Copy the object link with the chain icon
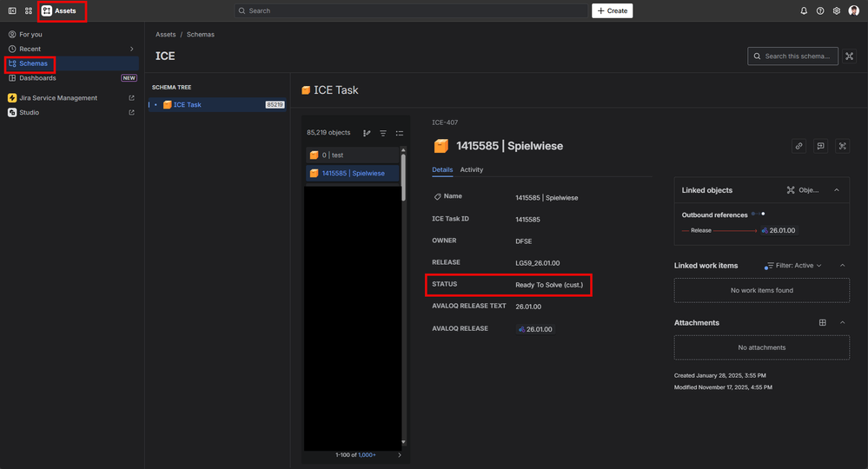Viewport: 868px width, 469px height. click(x=798, y=146)
